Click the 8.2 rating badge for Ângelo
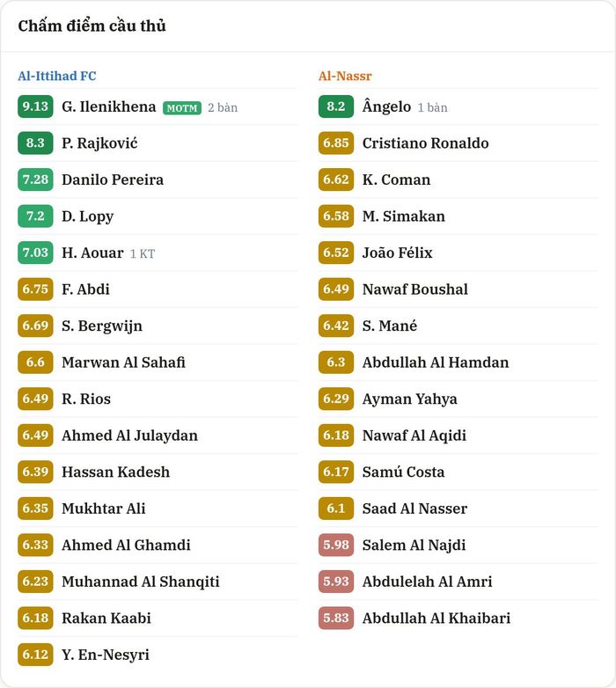The image size is (616, 688). click(336, 106)
